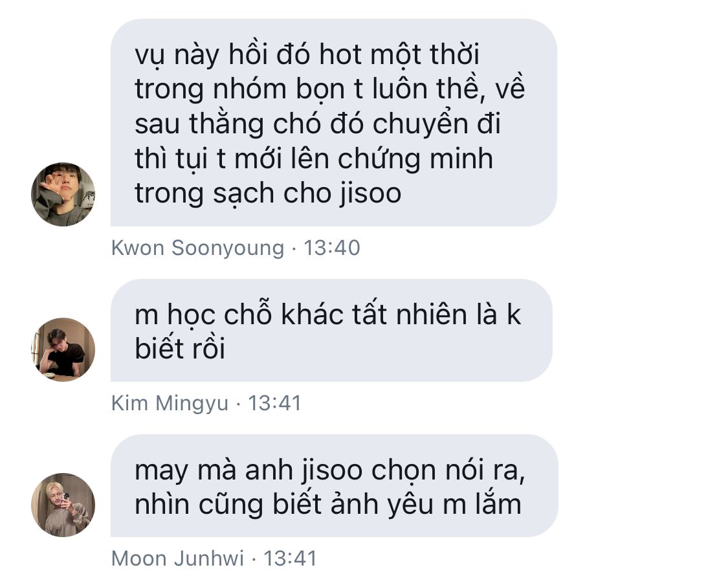This screenshot has height=585, width=728.
Task: Click the line "thì tụi t mới lên chứng minh"
Action: 314,159
